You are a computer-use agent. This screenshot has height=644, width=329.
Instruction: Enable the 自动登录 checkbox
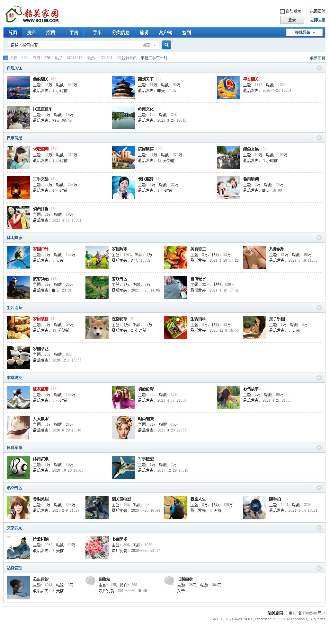coord(282,11)
